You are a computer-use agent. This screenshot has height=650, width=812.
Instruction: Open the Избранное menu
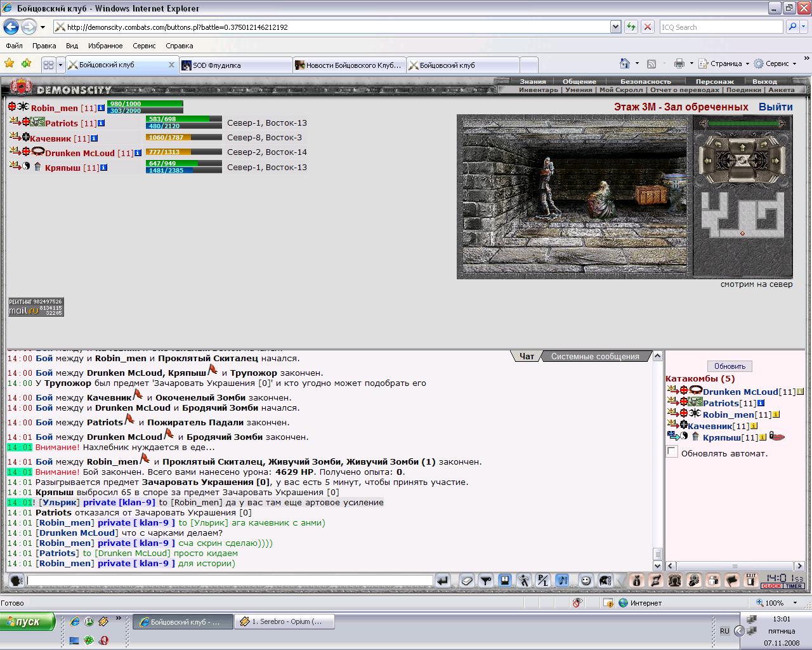[105, 46]
